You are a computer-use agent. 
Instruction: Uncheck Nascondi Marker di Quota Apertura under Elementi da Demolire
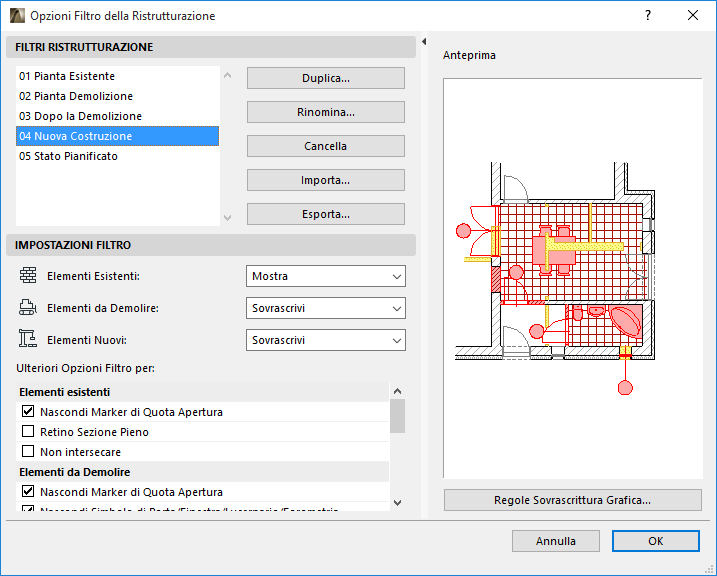(x=28, y=491)
